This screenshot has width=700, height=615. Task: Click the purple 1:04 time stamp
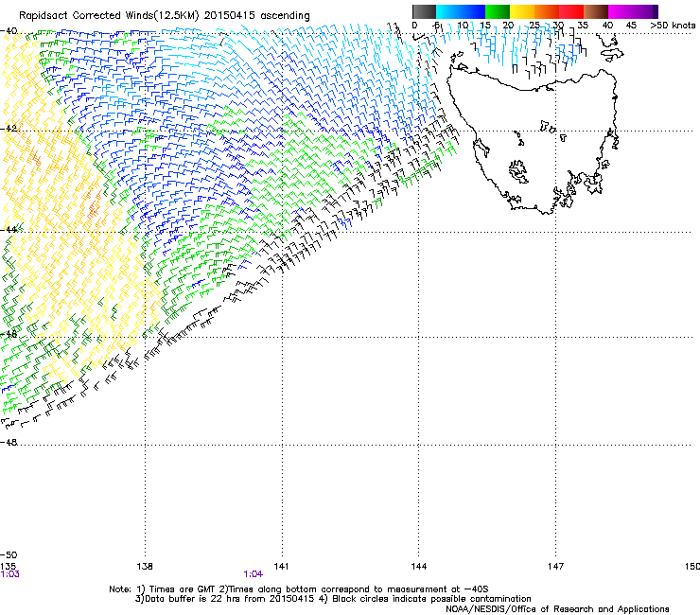pos(254,574)
